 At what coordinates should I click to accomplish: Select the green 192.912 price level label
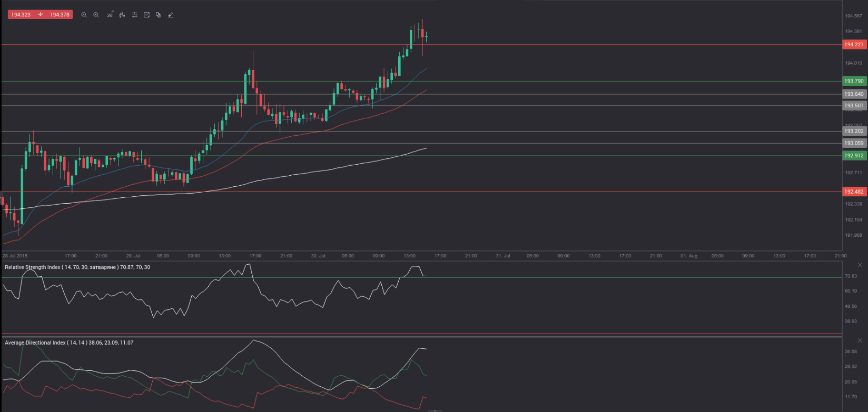click(854, 156)
